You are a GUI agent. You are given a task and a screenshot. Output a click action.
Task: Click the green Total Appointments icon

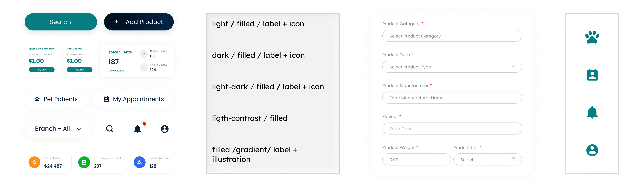click(x=84, y=162)
